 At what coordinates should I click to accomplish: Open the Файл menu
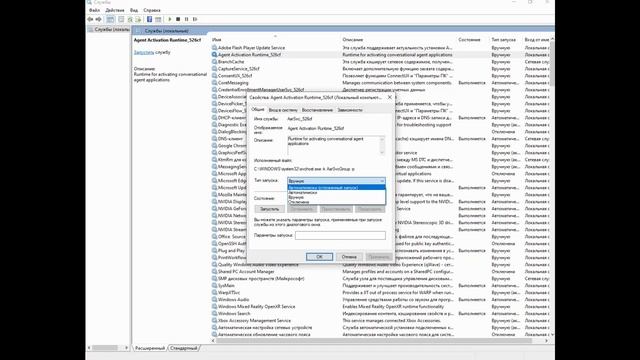[94, 10]
